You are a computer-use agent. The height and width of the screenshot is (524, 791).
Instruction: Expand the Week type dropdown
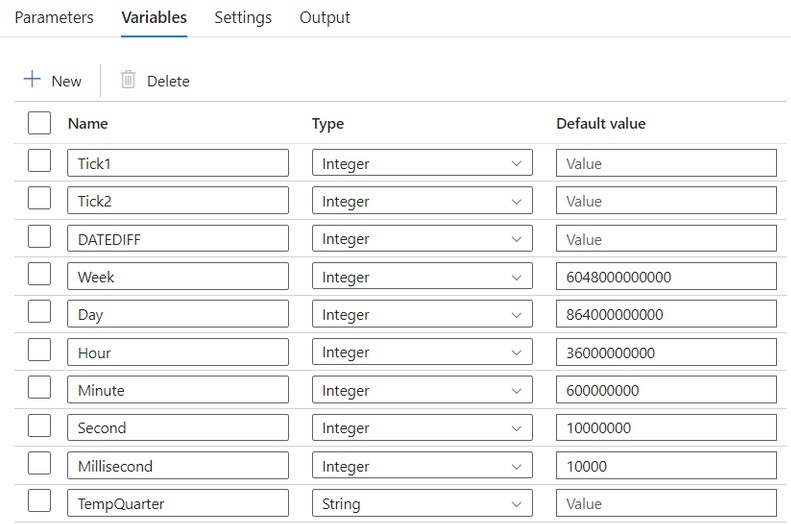[x=422, y=276]
